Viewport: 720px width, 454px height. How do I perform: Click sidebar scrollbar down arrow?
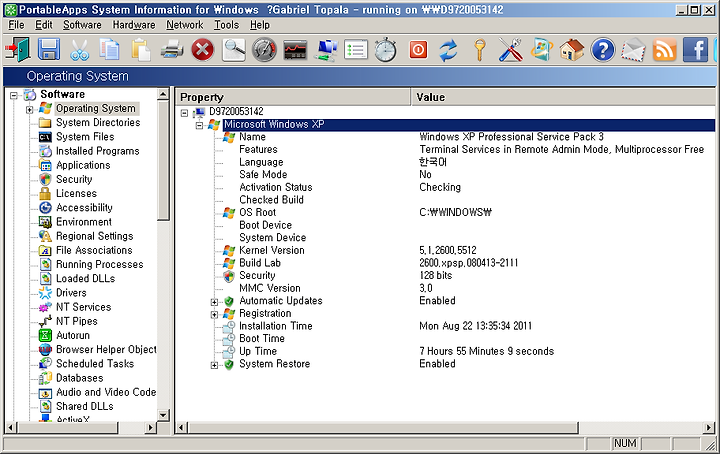coord(163,415)
